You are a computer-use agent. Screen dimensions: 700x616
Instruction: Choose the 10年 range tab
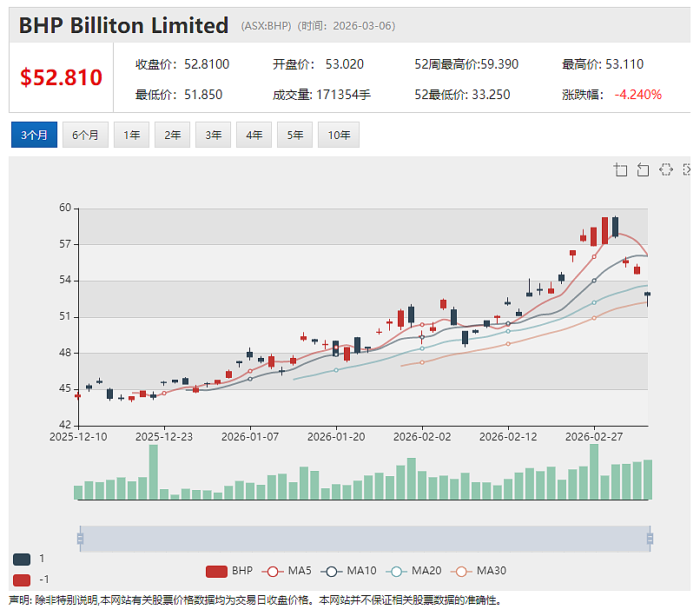click(339, 135)
